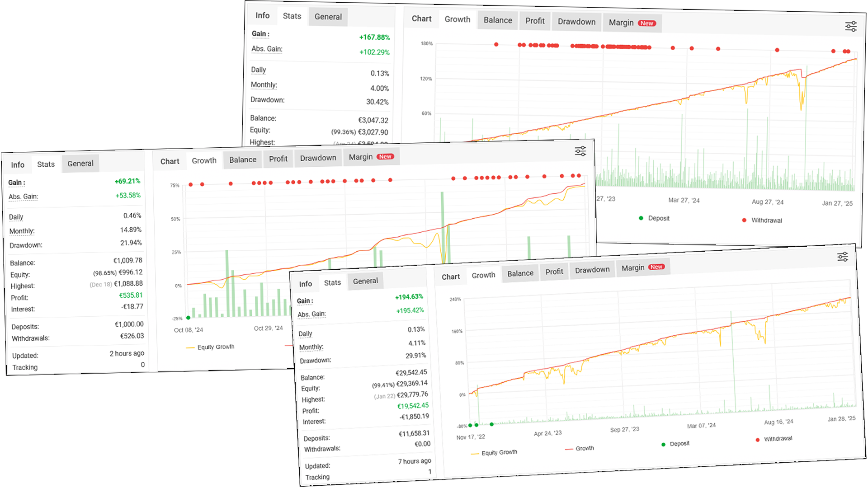Select Growth tab in bottom chart
The image size is (868, 488).
pos(483,275)
